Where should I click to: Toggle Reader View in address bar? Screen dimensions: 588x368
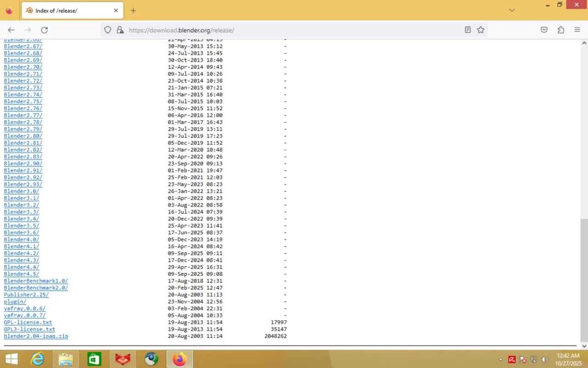[468, 30]
